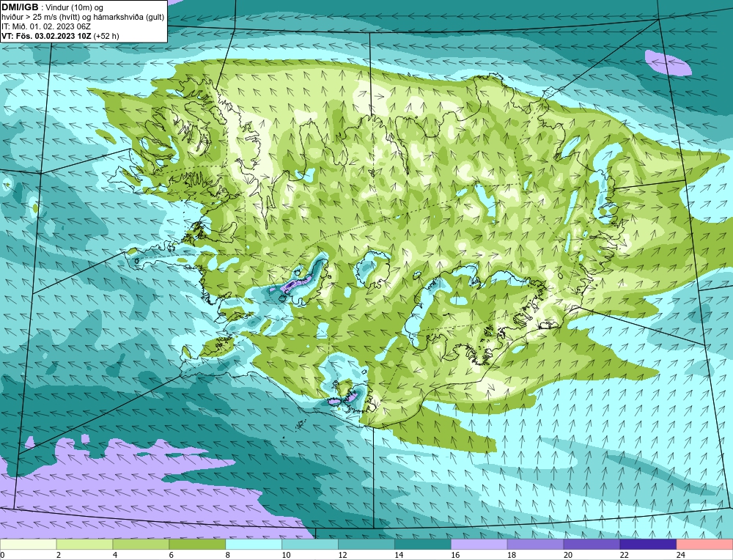Click the 22-24 m/s dark indigo swatch
The height and width of the screenshot is (560, 733).
coord(648,545)
